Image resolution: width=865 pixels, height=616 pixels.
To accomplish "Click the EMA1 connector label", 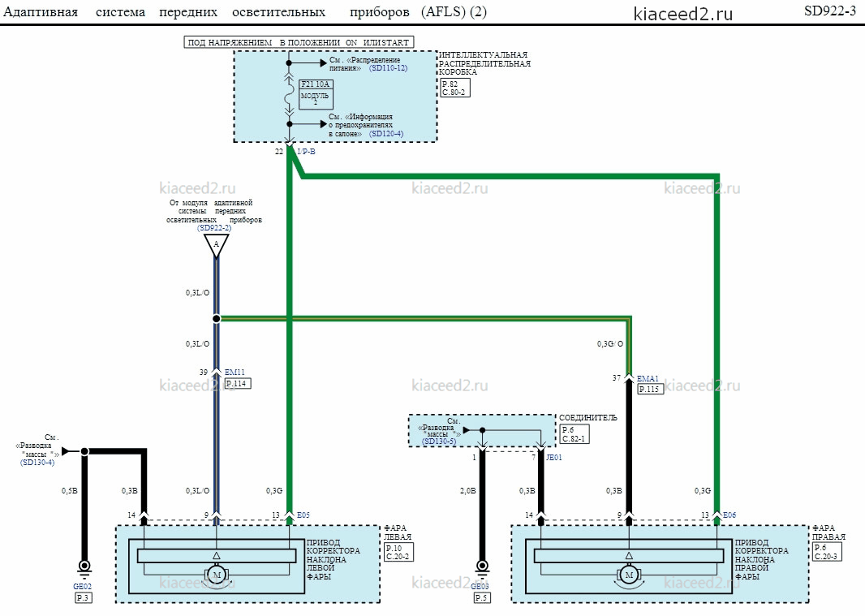I will click(648, 379).
